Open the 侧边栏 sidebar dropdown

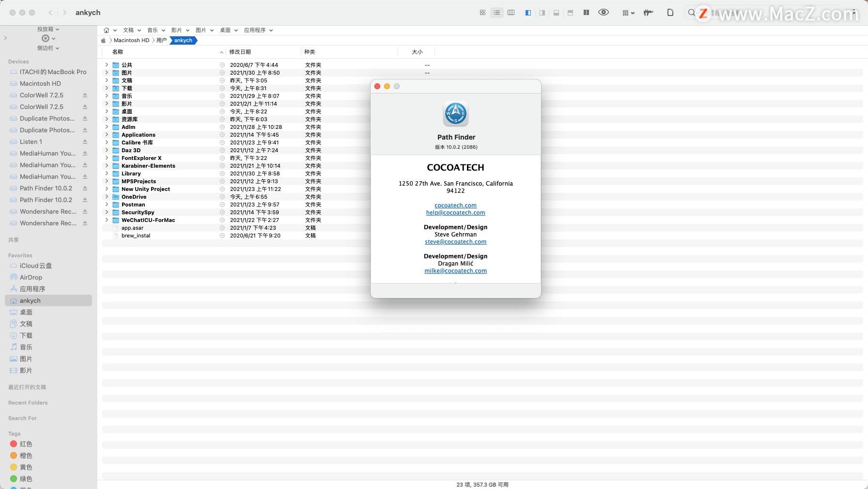[48, 48]
